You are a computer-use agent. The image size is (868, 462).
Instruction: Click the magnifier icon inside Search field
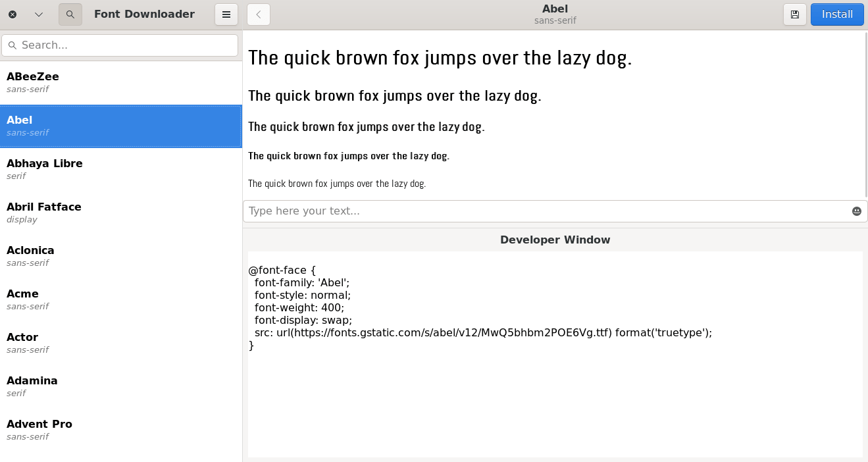coord(13,45)
